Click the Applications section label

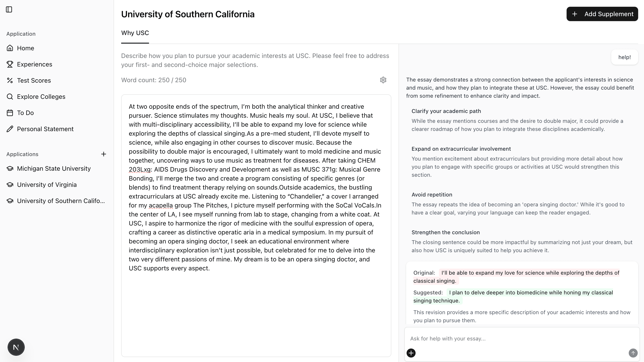[22, 154]
